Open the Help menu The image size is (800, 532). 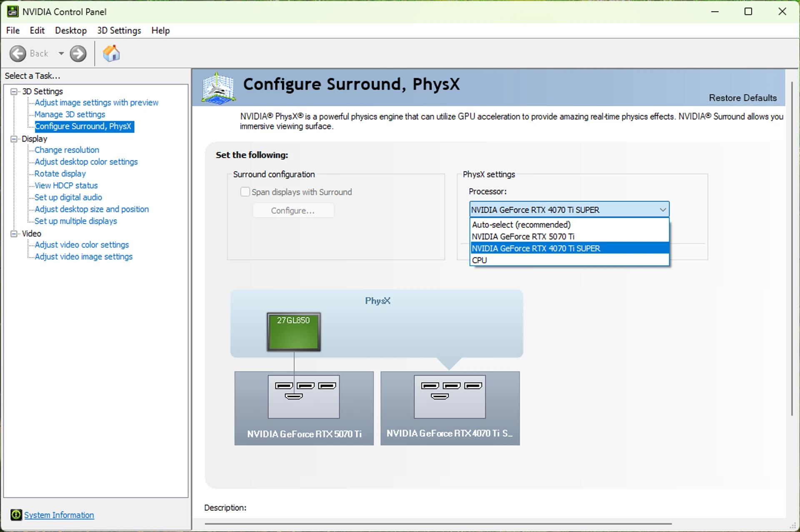click(x=160, y=30)
